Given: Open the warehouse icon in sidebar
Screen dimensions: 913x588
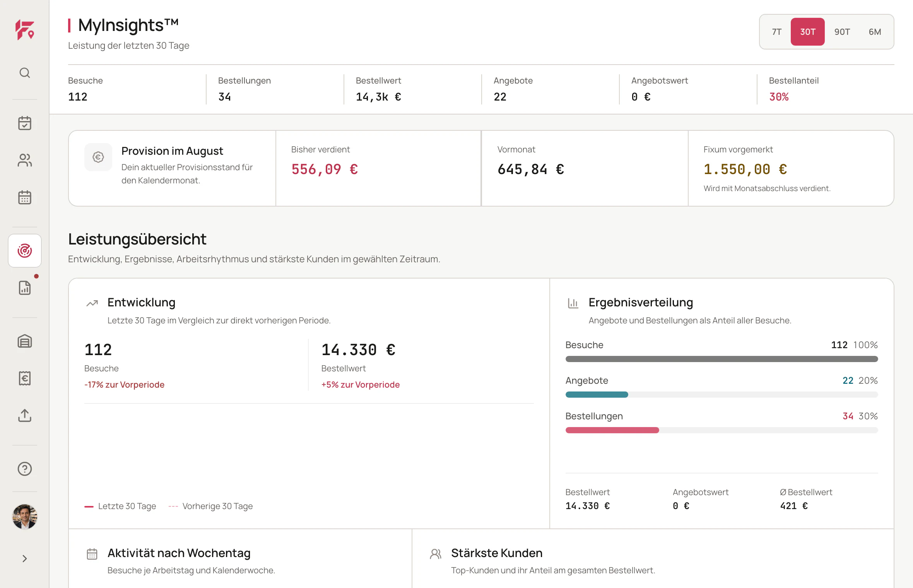Looking at the screenshot, I should click(x=25, y=341).
